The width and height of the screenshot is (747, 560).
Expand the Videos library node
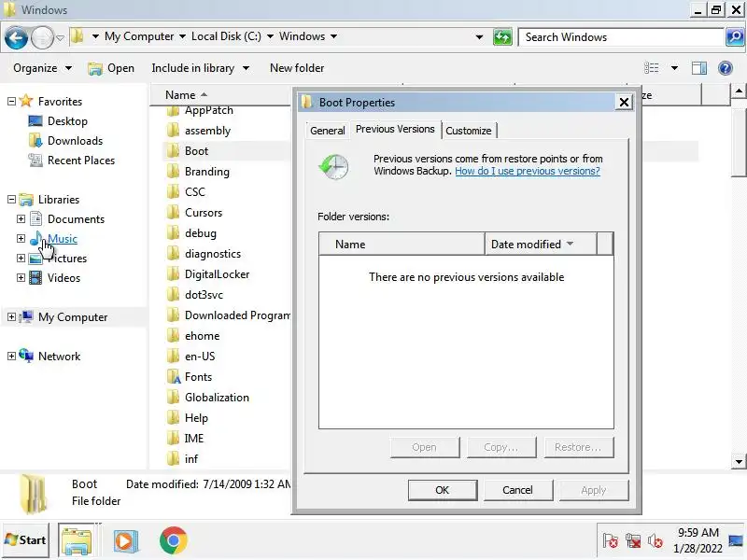click(21, 277)
